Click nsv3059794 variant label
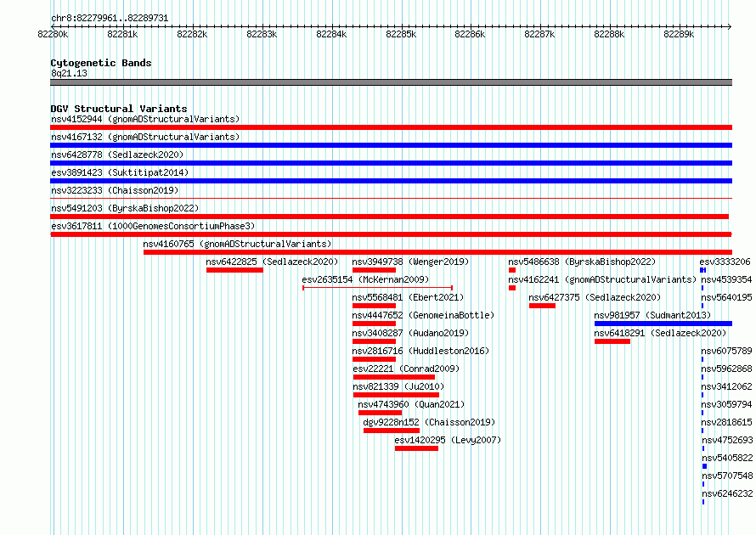The width and height of the screenshot is (756, 535). tap(726, 404)
